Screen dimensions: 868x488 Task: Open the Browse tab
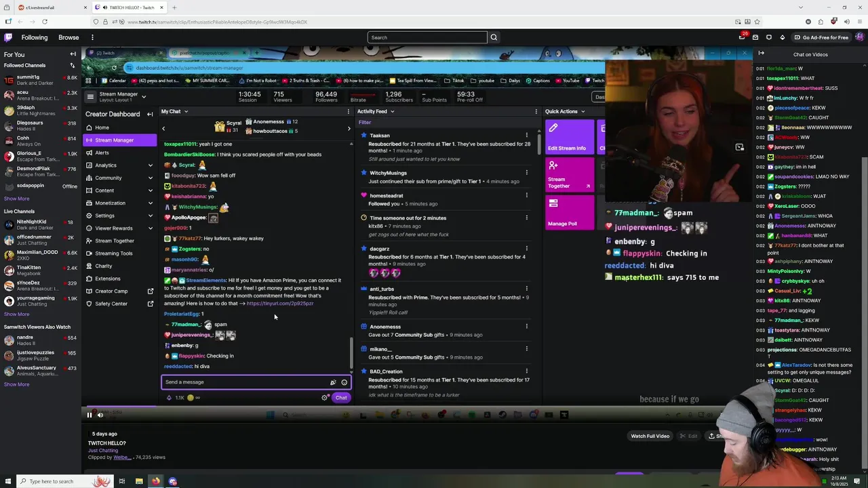tap(68, 37)
